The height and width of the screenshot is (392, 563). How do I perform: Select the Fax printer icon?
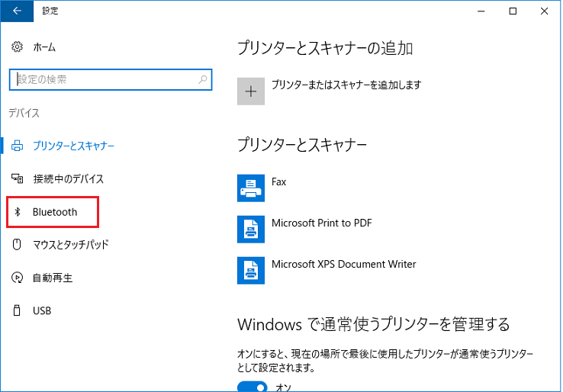[x=251, y=188]
